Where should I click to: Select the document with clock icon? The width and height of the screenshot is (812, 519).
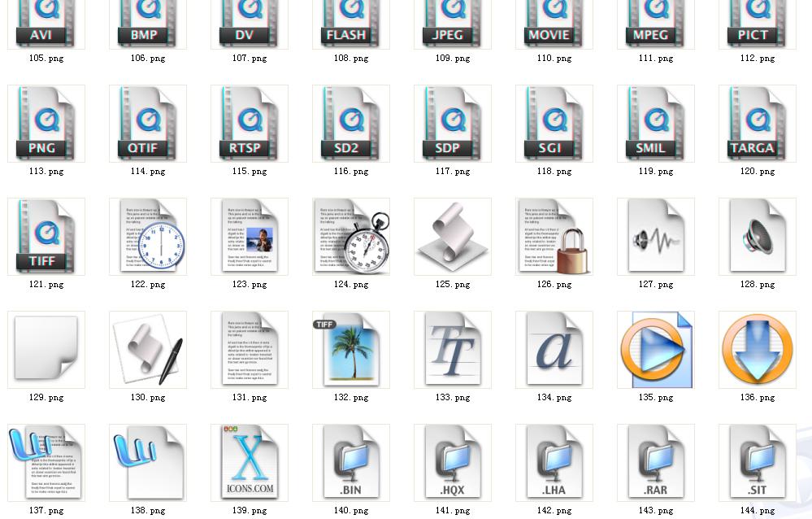point(148,237)
